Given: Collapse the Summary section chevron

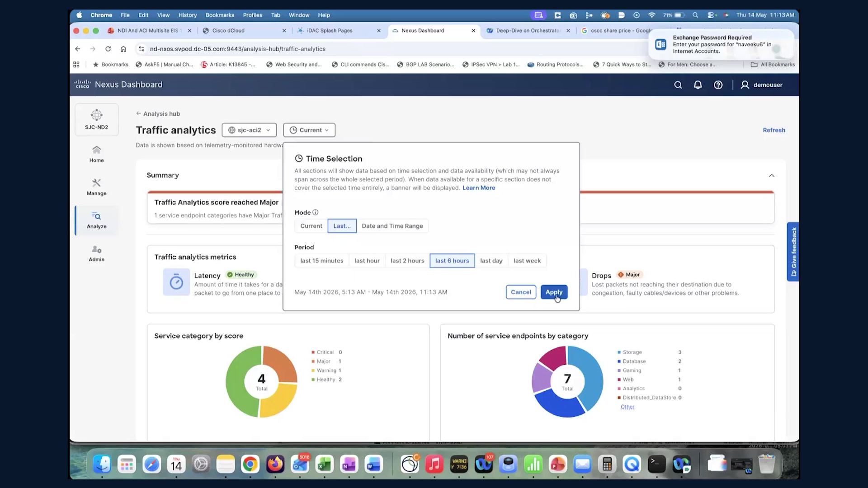Looking at the screenshot, I should click(772, 175).
